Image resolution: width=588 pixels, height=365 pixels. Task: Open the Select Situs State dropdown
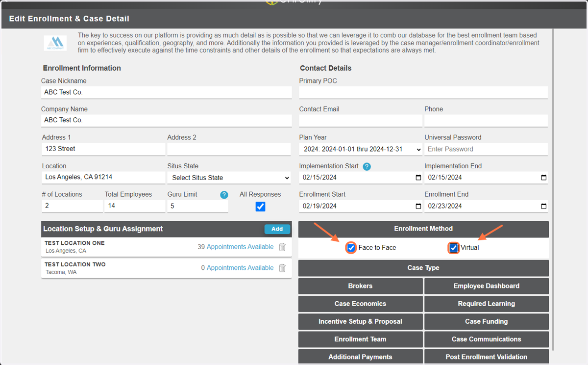point(229,178)
